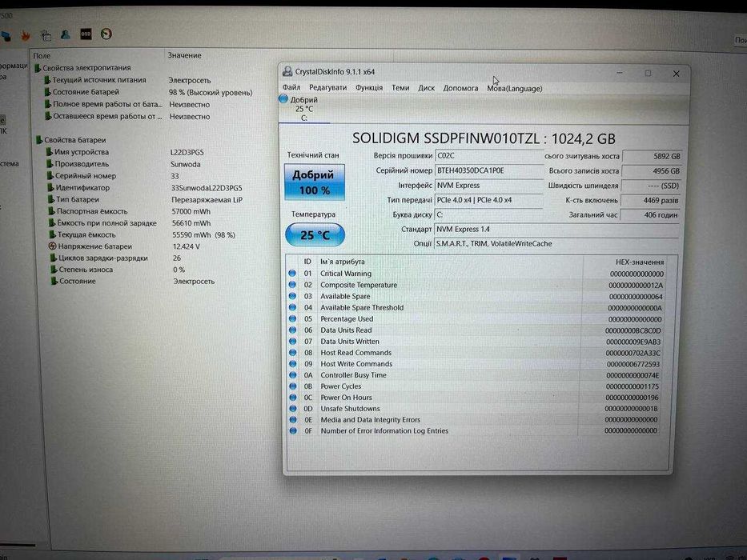
Task: Click the blue circle for Power Cycles
Action: tap(292, 386)
